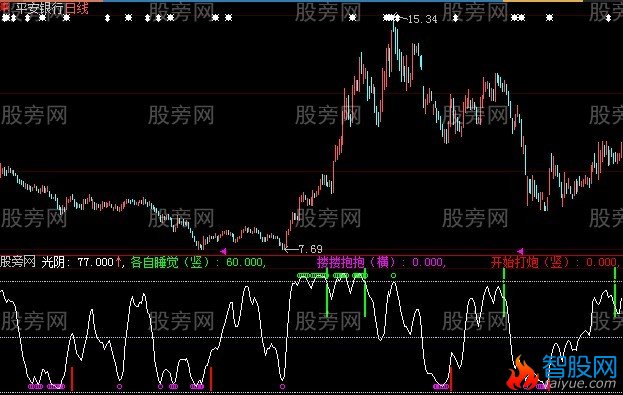Screen dimensions: 623x395
Task: Click the magenta triangle marker below the 7.69 low label
Action: pos(223,251)
